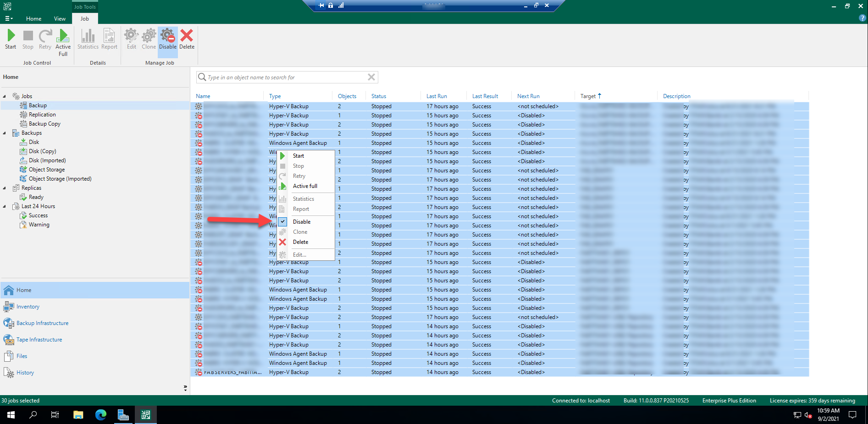Collapse the Backups tree node
868x424 pixels.
tap(5, 133)
